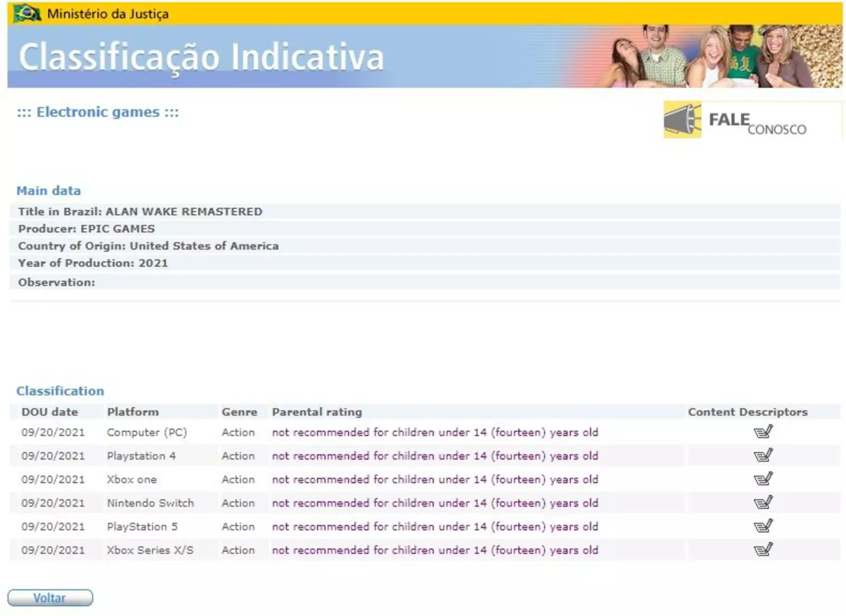Click the Xbox Series X/S parental rating text
The width and height of the screenshot is (846, 616).
point(435,550)
